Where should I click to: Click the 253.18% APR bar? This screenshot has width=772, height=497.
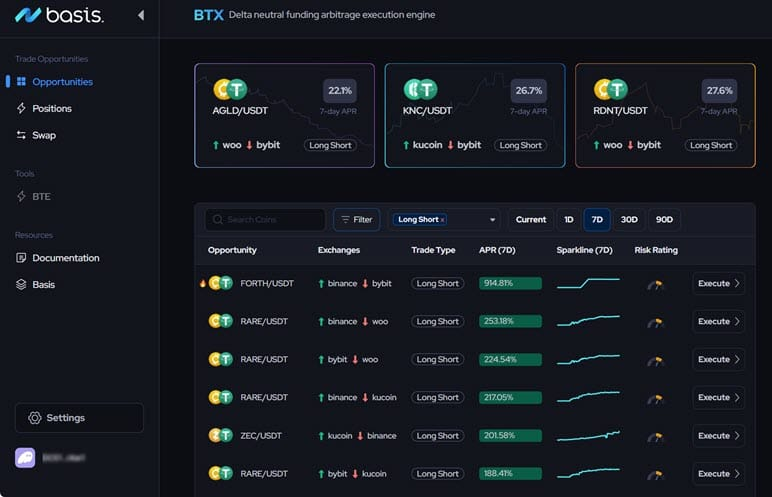pyautogui.click(x=510, y=321)
